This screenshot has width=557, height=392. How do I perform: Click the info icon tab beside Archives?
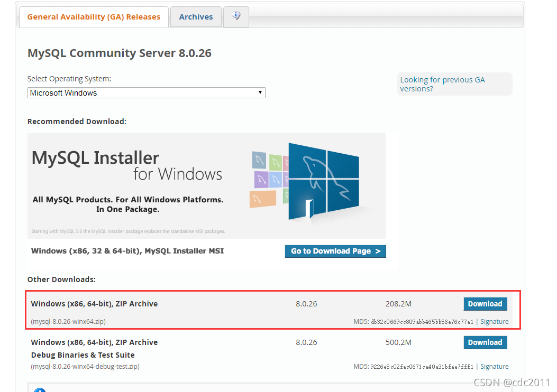pyautogui.click(x=236, y=16)
